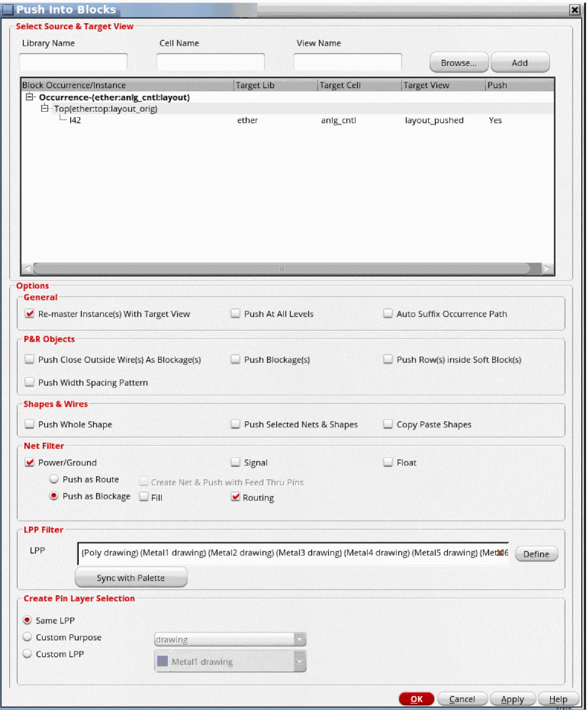
Task: Click the Apply button
Action: point(512,698)
